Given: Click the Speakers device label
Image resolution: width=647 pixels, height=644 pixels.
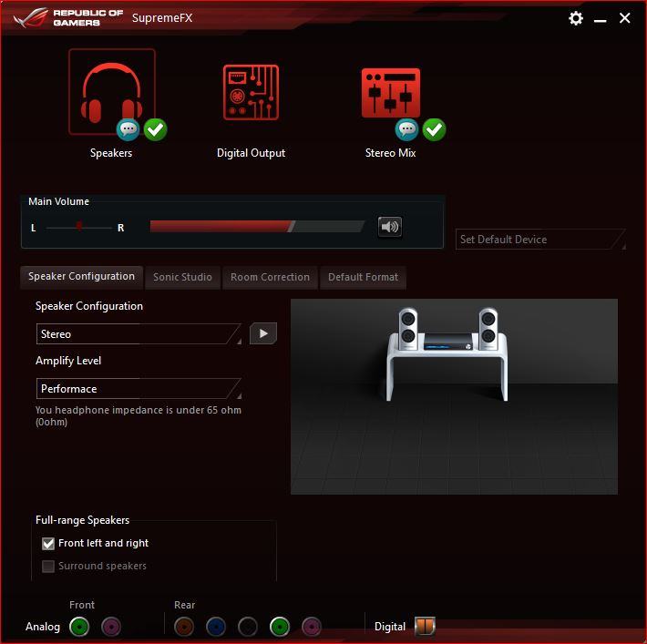Looking at the screenshot, I should click(111, 153).
